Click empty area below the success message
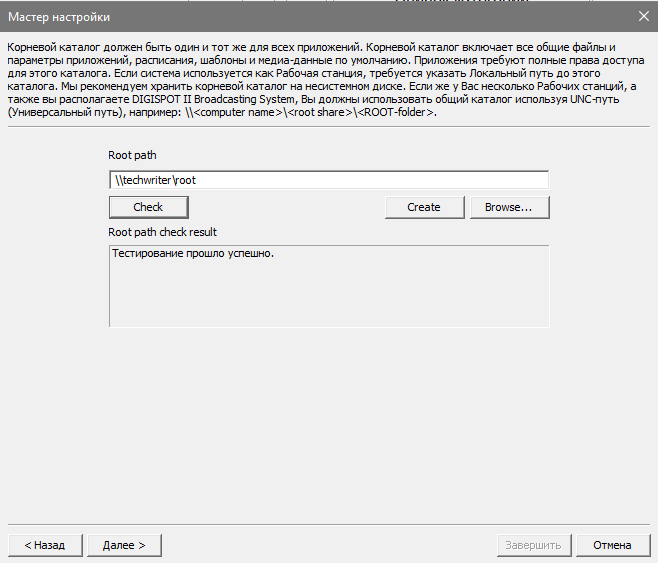658x563 pixels. point(328,298)
